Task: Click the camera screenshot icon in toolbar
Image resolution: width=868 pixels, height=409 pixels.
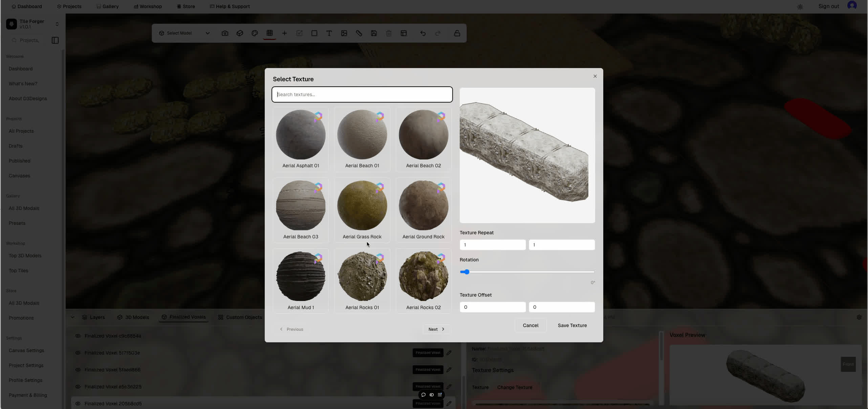Action: pos(225,33)
